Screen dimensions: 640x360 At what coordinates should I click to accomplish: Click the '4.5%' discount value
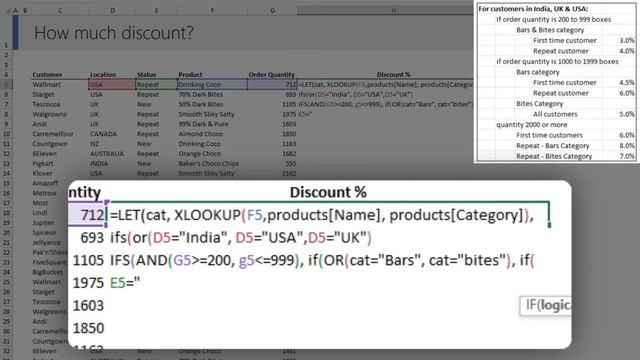tap(627, 82)
